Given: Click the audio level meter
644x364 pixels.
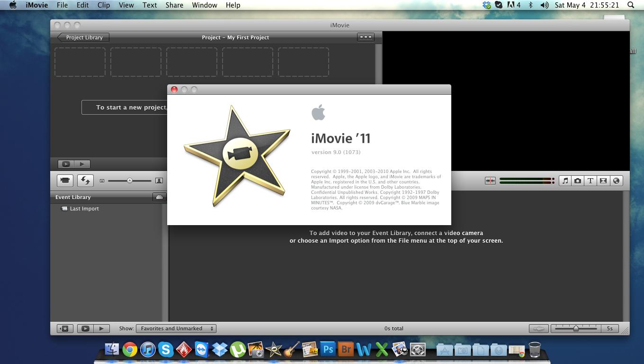Looking at the screenshot, I should click(x=527, y=181).
